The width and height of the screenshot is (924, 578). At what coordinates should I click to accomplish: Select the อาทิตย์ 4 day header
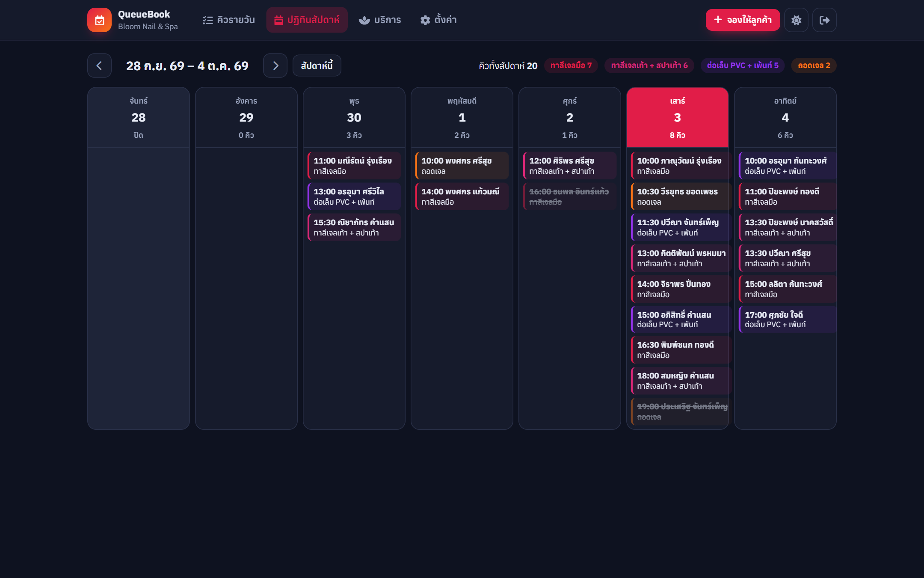tap(785, 118)
